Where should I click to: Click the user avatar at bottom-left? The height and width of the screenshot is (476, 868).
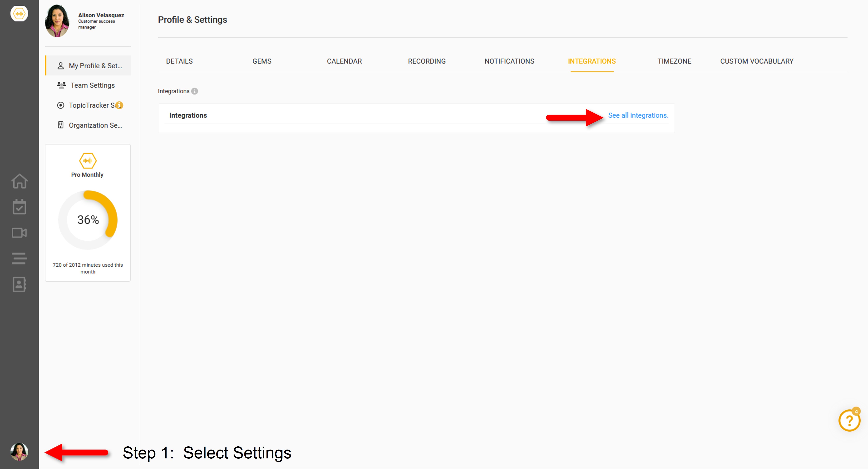click(19, 452)
